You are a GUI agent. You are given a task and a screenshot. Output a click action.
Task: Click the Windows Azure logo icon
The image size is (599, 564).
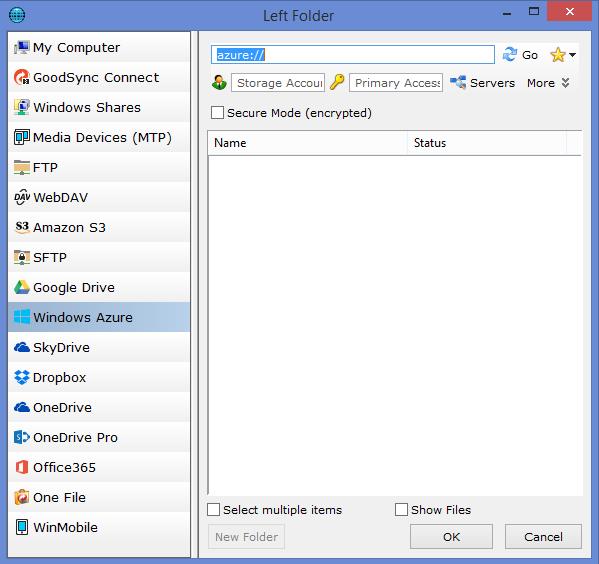coord(21,317)
